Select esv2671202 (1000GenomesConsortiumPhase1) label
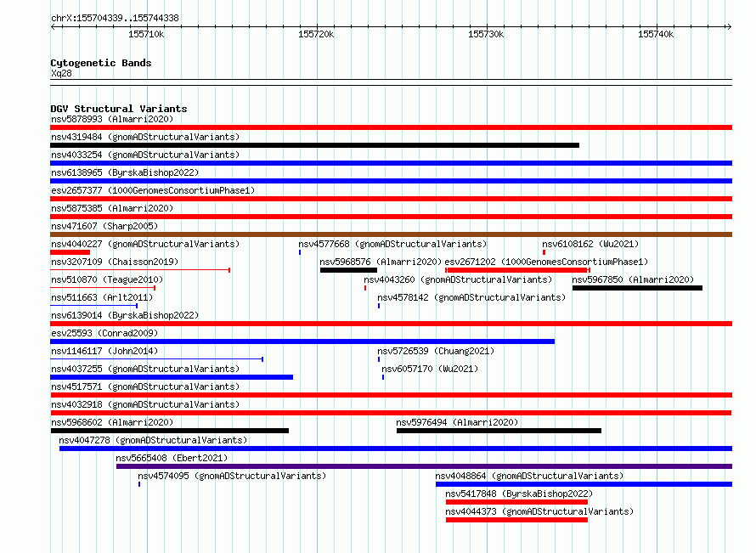This screenshot has width=756, height=553. pos(546,262)
